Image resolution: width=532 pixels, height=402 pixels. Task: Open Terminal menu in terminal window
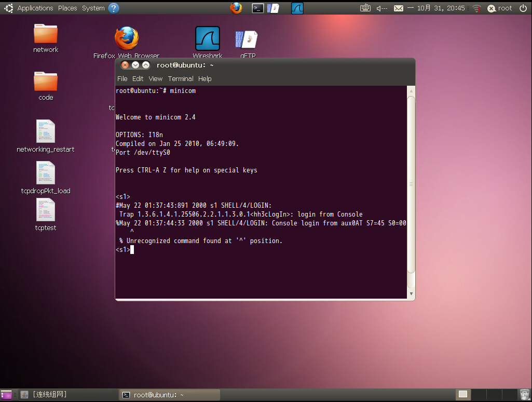[181, 79]
